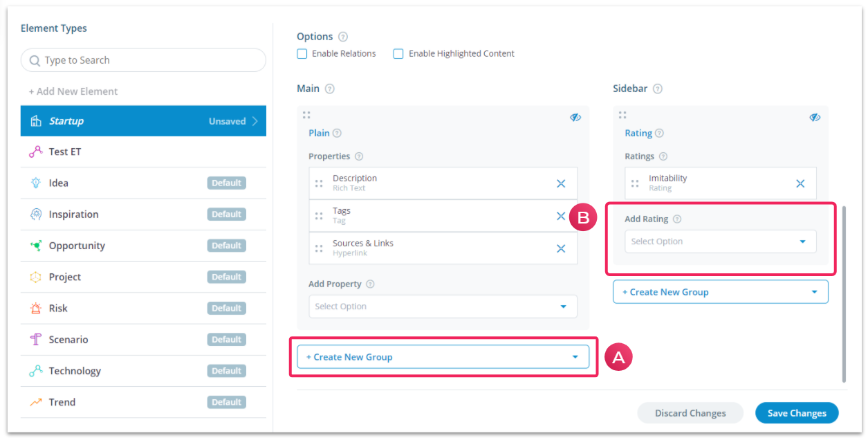Click the help icon next to Options
This screenshot has width=868, height=438.
click(x=343, y=37)
